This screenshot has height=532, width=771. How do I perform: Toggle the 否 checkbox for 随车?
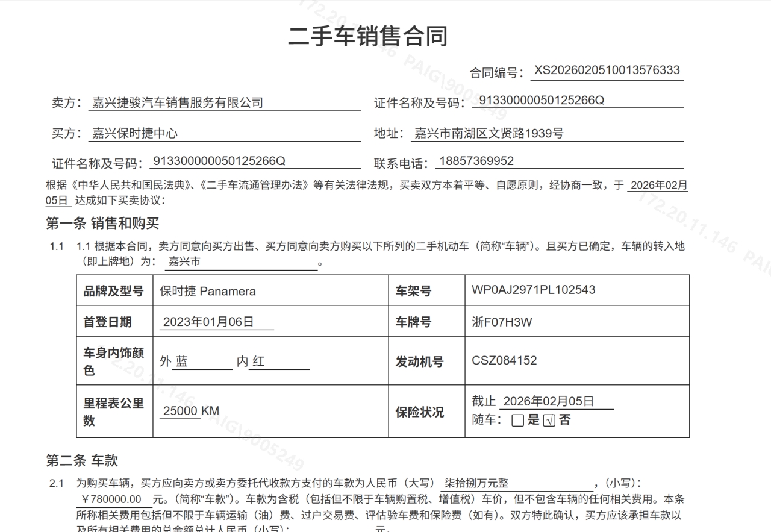[549, 421]
